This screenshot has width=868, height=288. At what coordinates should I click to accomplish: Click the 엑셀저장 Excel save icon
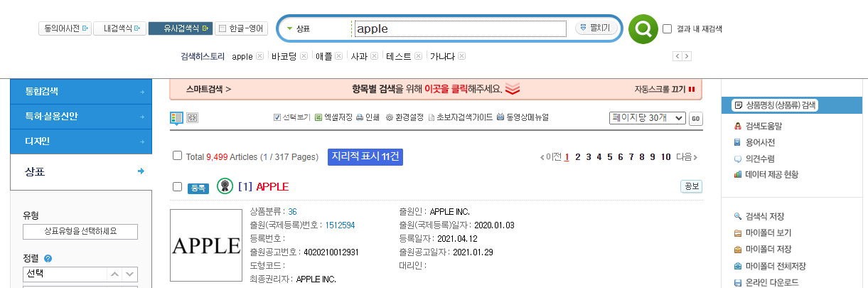tap(333, 117)
